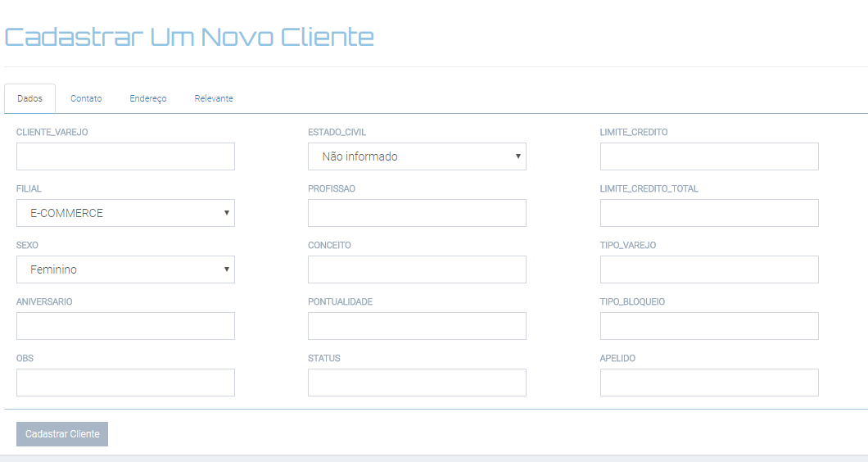This screenshot has height=462, width=868.
Task: Click the STATUS input field
Action: point(417,383)
